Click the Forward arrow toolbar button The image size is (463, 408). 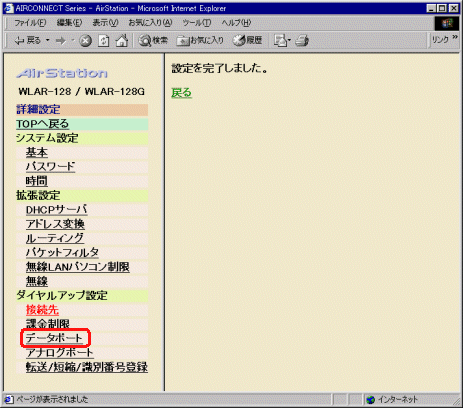[x=61, y=41]
